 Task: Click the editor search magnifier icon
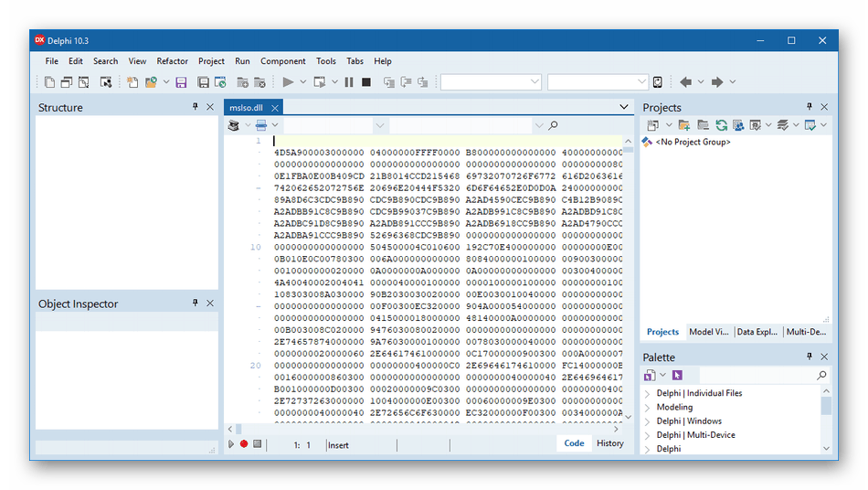pyautogui.click(x=553, y=125)
